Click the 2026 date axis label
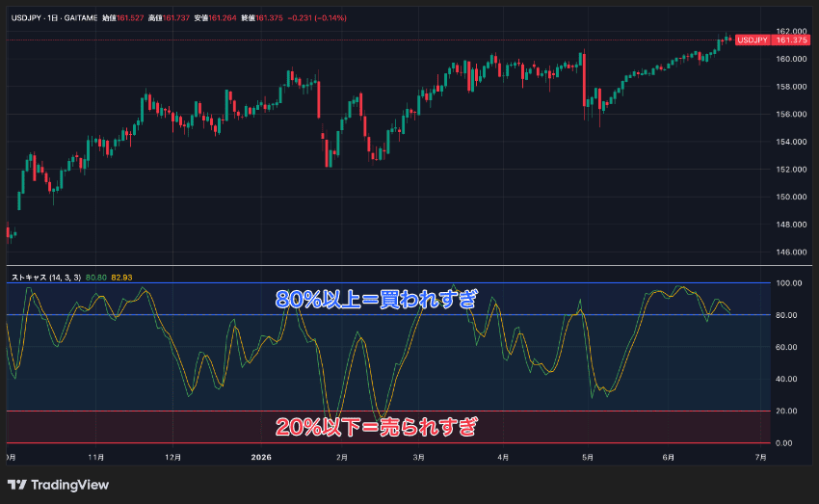Screen dimensions: 819x504 coord(261,457)
